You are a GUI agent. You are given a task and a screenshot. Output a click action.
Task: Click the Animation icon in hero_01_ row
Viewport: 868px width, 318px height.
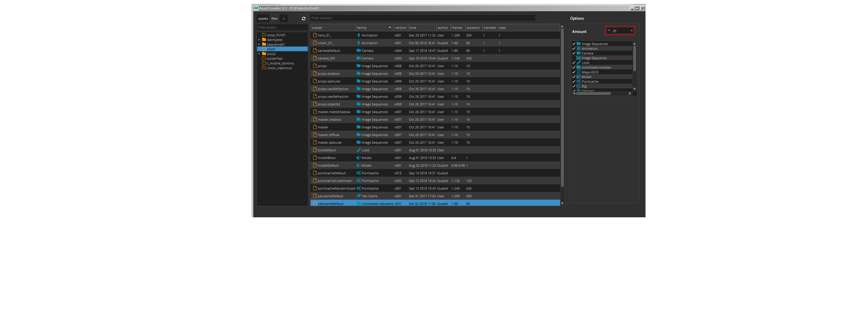click(359, 35)
